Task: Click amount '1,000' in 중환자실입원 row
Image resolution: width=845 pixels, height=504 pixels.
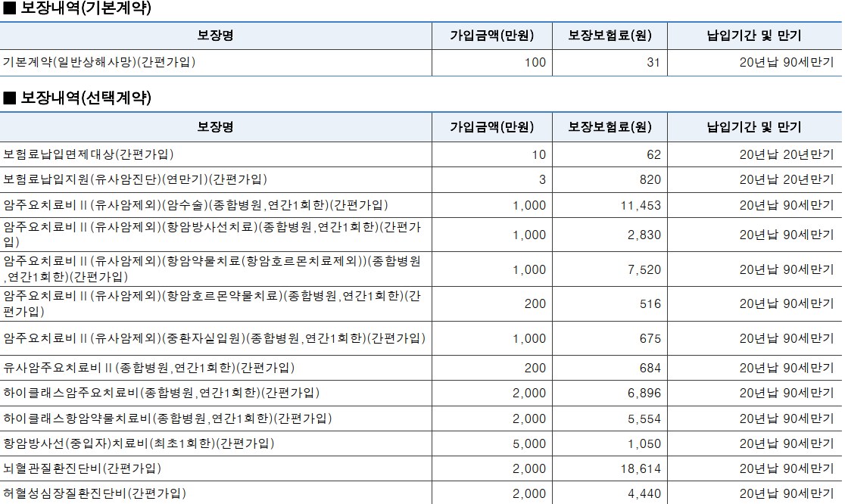Action: tap(529, 339)
